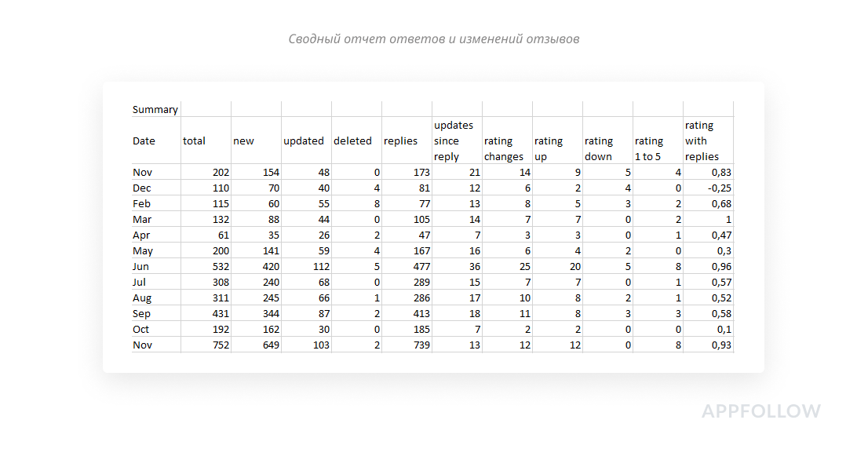Click the rating 1 to 5 header
Image resolution: width=868 pixels, height=449 pixels.
649,149
